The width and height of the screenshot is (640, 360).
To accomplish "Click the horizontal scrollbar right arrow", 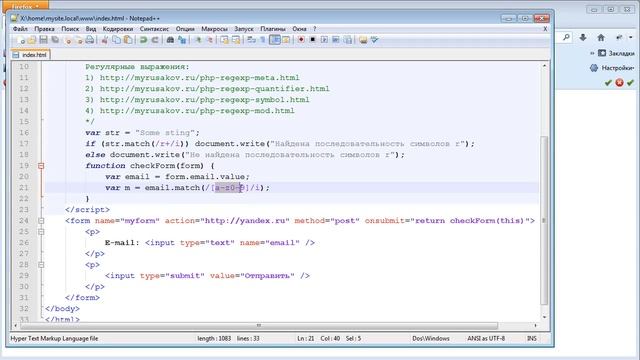I will tap(536, 325).
